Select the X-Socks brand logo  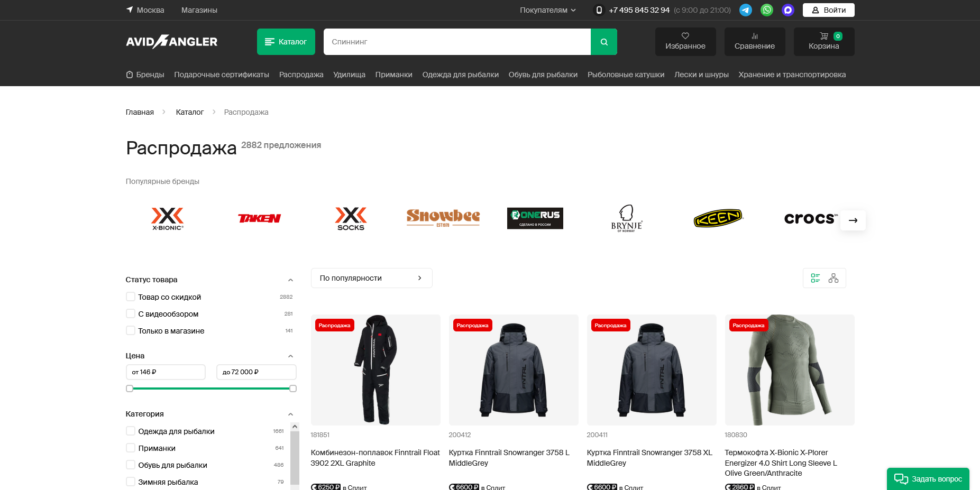tap(351, 218)
